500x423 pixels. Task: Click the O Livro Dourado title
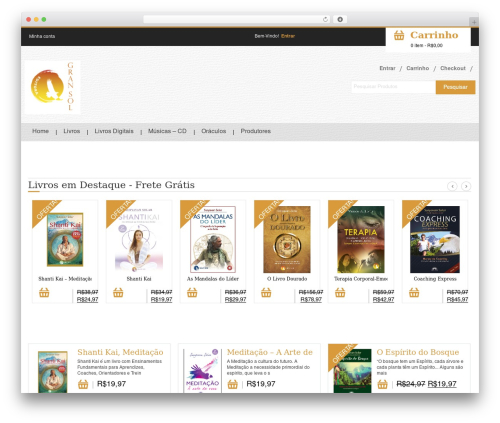click(287, 279)
